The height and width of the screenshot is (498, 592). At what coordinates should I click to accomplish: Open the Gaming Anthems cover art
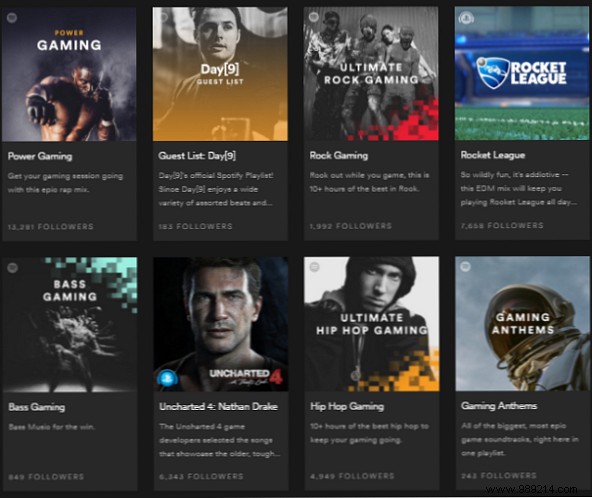pos(523,324)
